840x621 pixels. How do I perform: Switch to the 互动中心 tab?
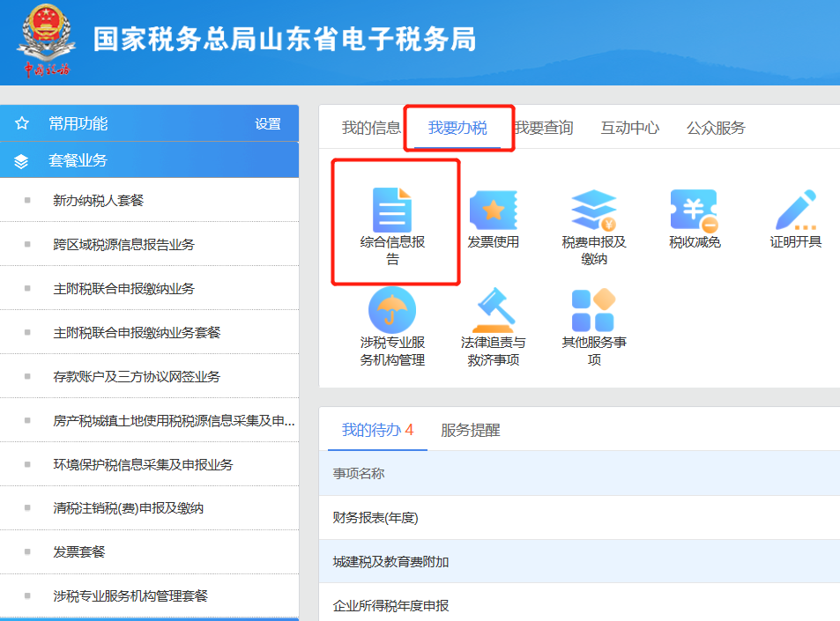click(x=630, y=128)
